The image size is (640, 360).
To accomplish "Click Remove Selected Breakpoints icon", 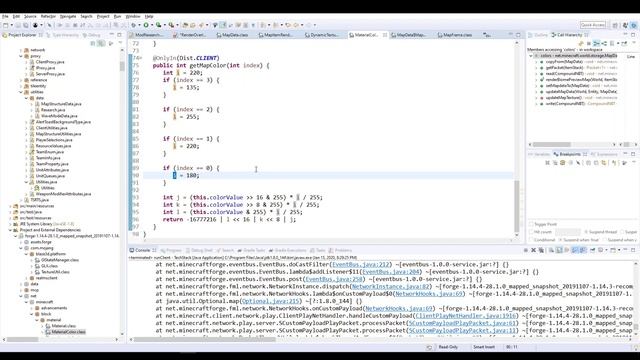I will [548, 163].
